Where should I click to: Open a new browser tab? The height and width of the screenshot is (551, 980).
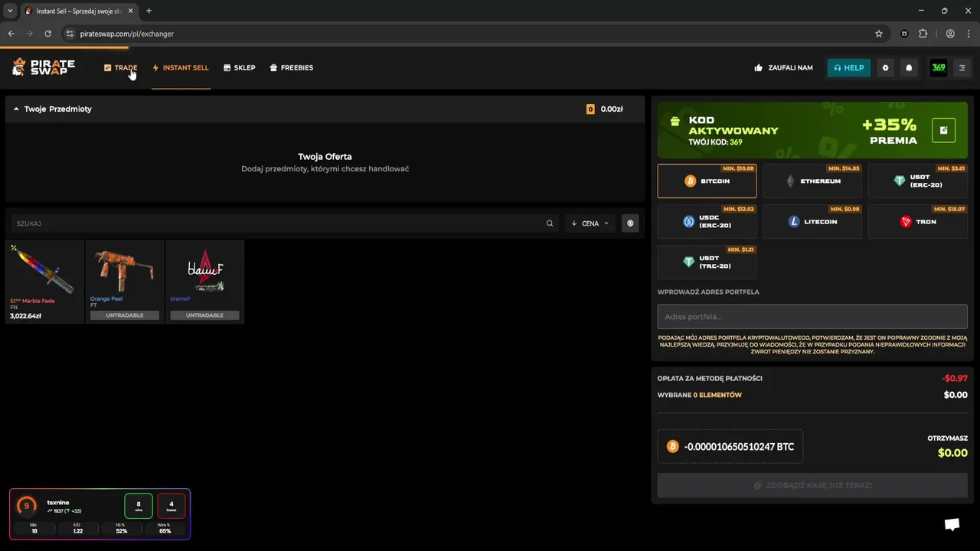coord(149,11)
